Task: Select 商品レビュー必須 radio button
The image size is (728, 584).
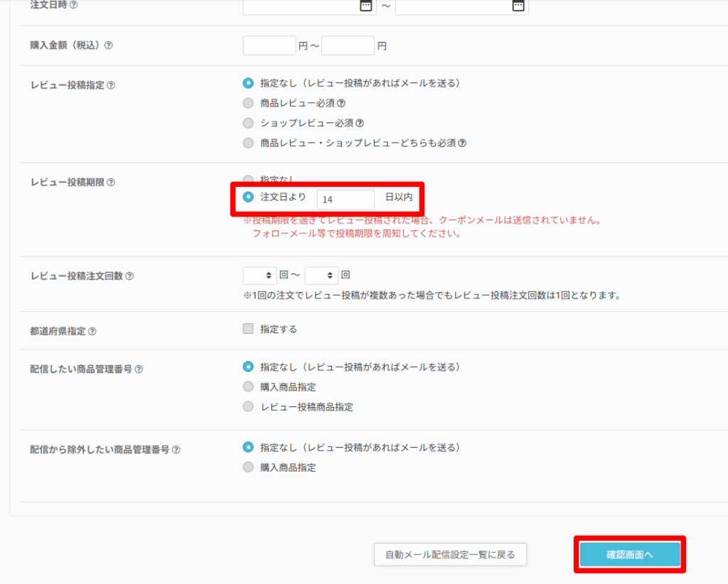Action: click(248, 103)
